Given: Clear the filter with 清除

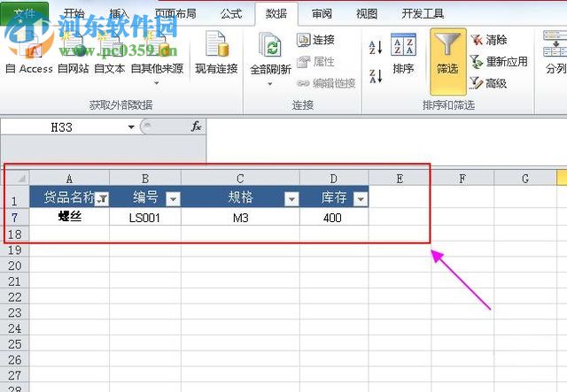Looking at the screenshot, I should pos(489,40).
